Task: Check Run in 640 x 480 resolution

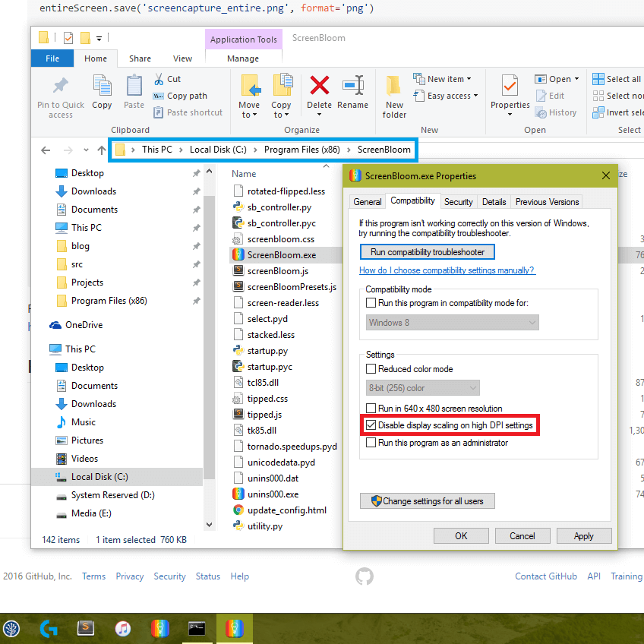Action: [x=371, y=409]
